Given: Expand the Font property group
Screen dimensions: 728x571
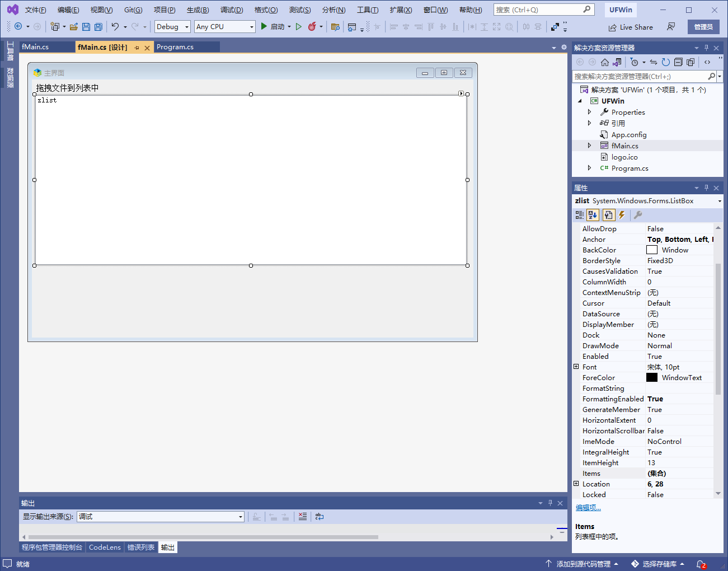Looking at the screenshot, I should [576, 367].
